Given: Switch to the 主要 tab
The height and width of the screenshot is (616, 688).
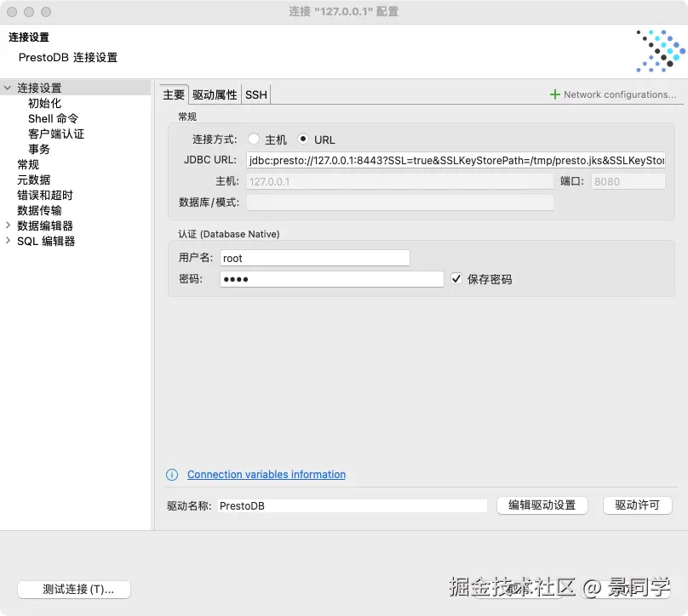Looking at the screenshot, I should pos(174,94).
